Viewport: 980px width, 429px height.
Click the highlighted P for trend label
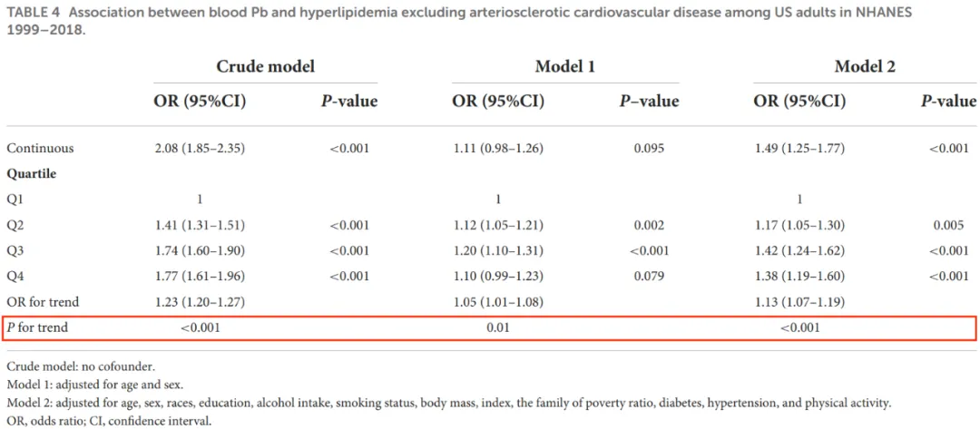[37, 327]
